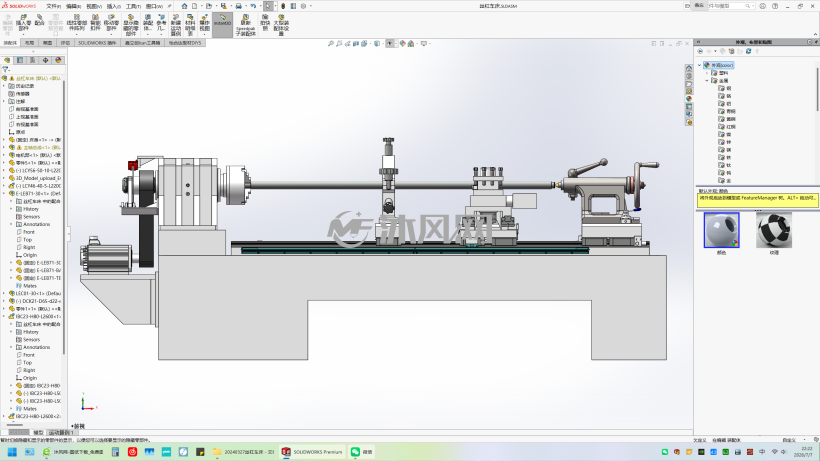Switch to the 草图 (Sketch) ribbon tab
Viewport: 820px width, 461px height.
point(48,43)
